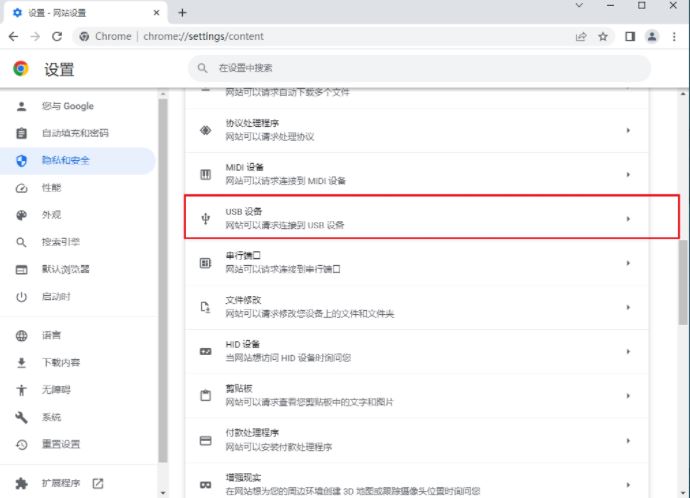This screenshot has width=690, height=498.
Task: Expand arrow on 剪贴板 row
Action: tap(628, 396)
